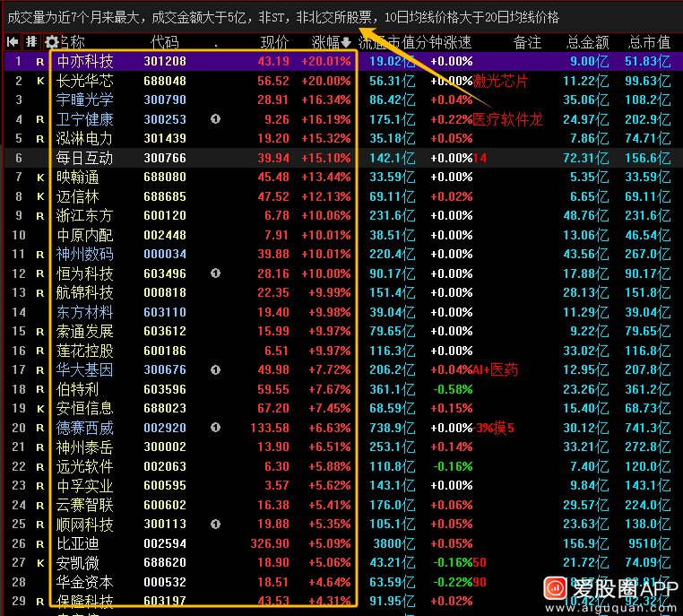Click the screening condition text bar

click(x=287, y=17)
